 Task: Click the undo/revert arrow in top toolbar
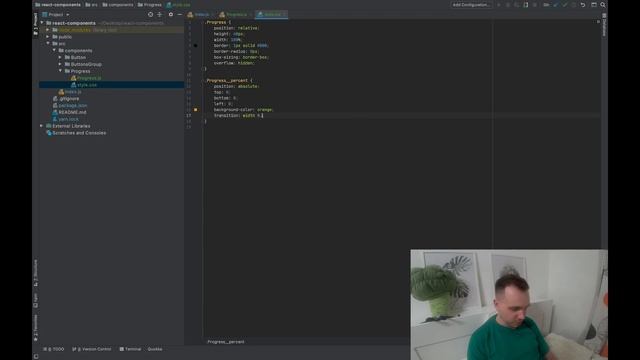pyautogui.click(x=583, y=5)
